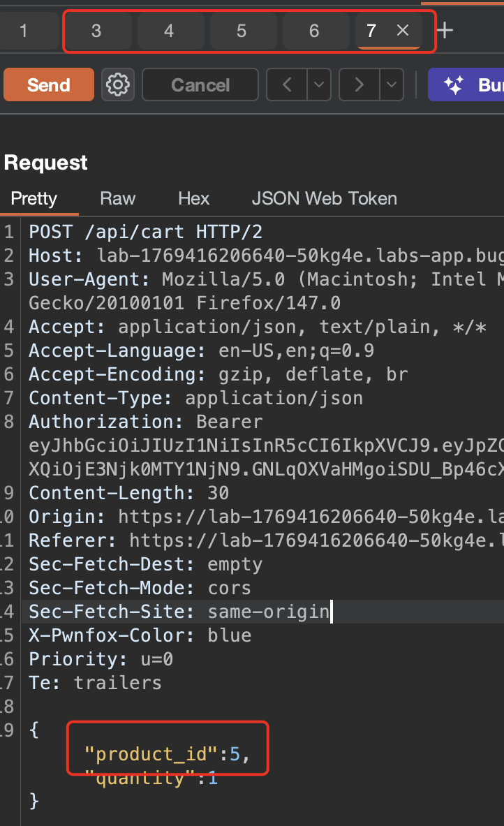Viewport: 504px width, 826px height.
Task: Add new Repeater tab with plus icon
Action: (445, 30)
